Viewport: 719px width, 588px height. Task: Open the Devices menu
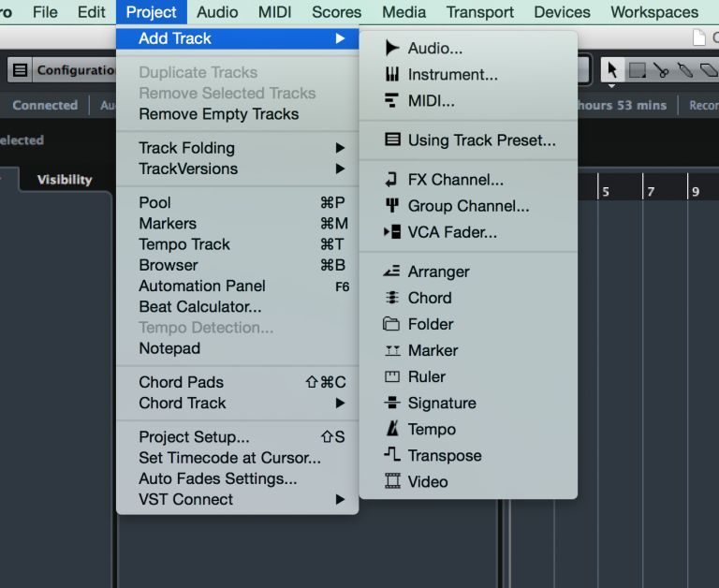(x=562, y=12)
